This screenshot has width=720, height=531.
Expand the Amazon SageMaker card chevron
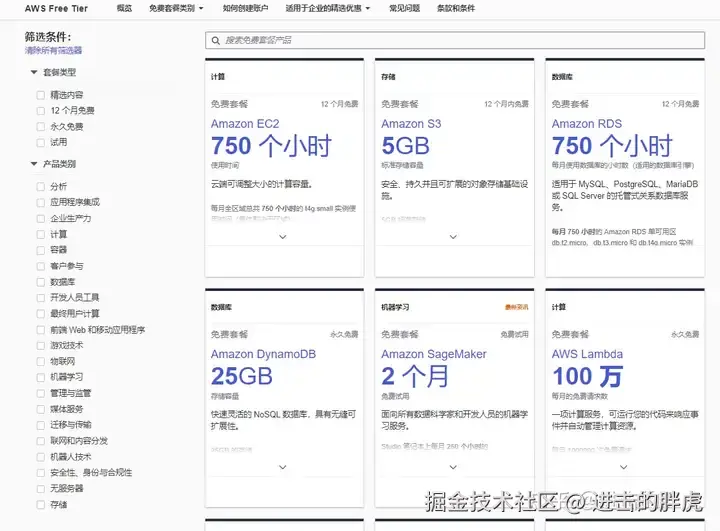tap(453, 467)
